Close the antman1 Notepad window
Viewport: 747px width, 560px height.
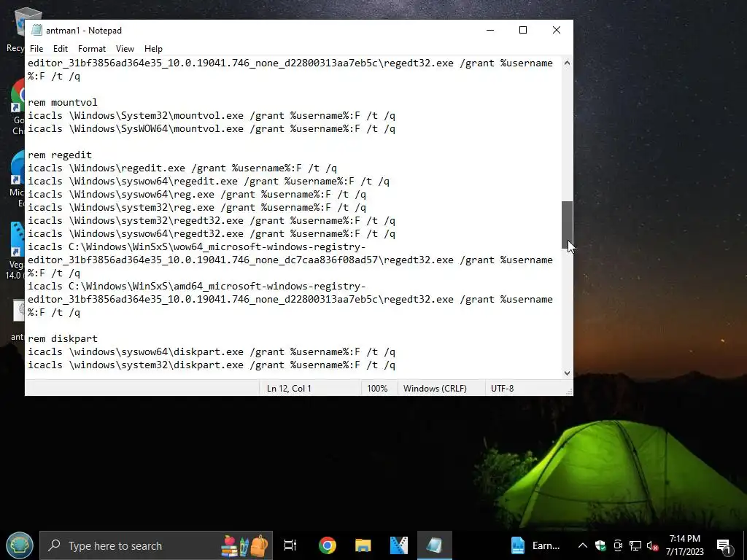(x=556, y=30)
